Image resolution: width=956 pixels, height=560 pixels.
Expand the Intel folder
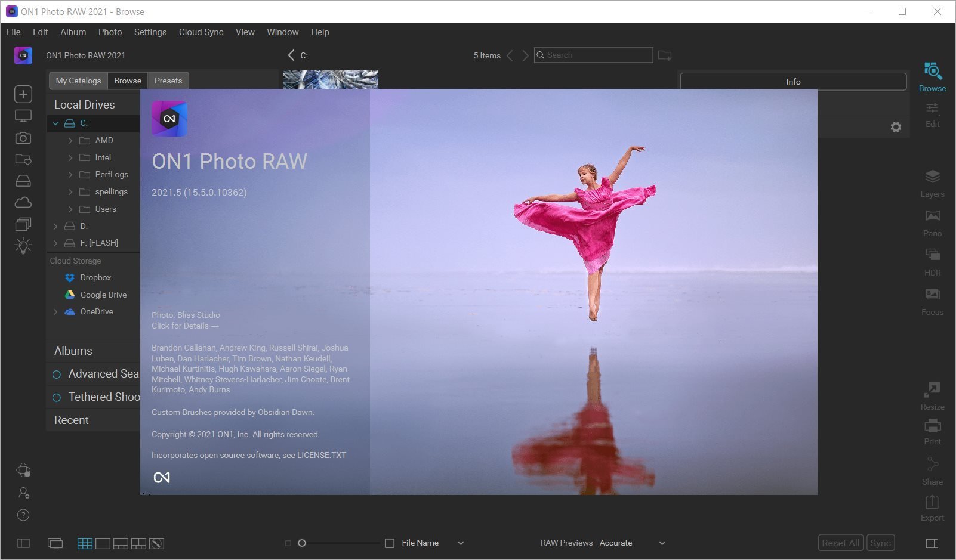(70, 158)
